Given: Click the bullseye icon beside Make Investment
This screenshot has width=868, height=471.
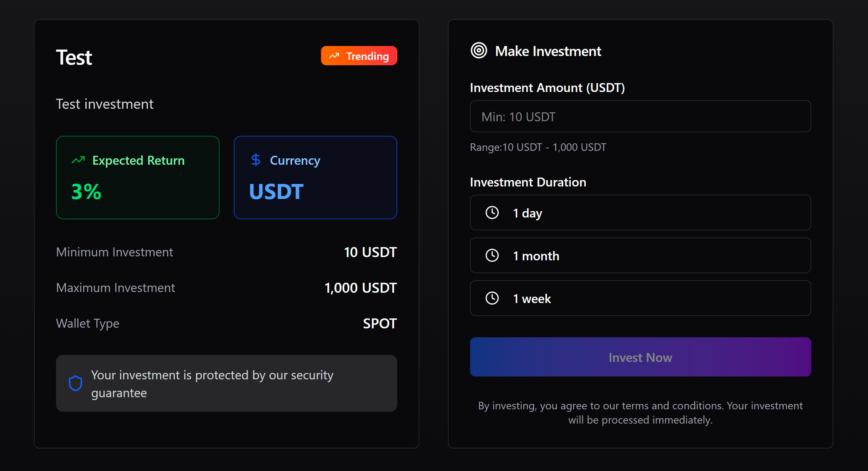Looking at the screenshot, I should (x=479, y=51).
